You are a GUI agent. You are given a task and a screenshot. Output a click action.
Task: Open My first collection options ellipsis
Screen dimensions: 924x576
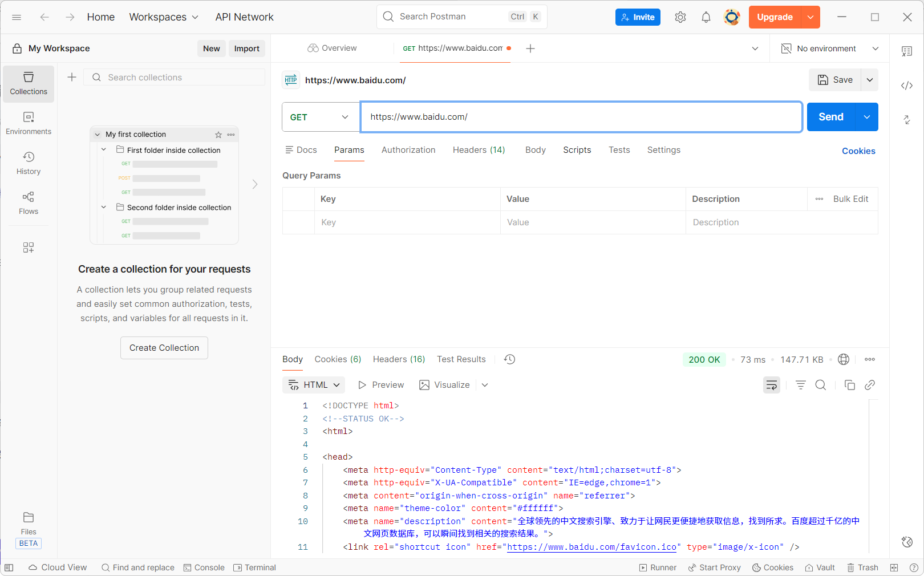231,135
